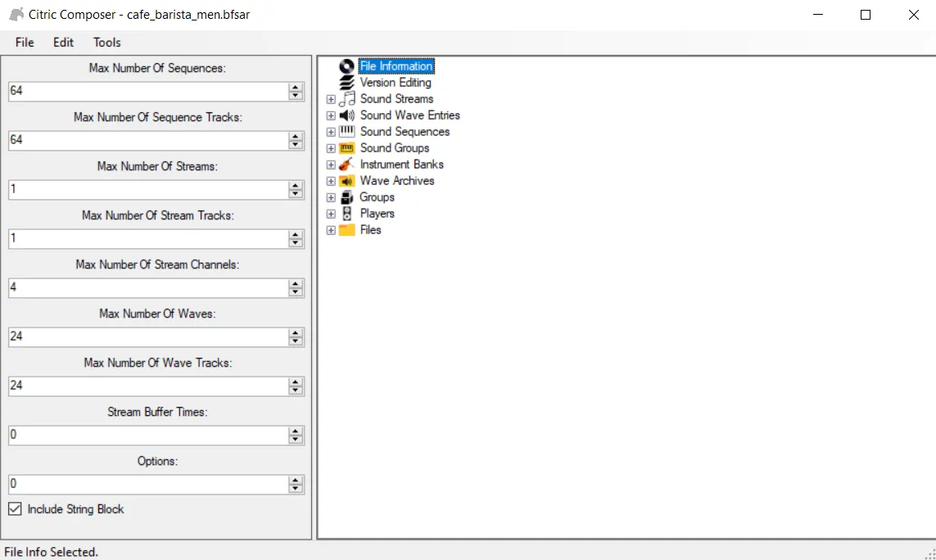
Task: Click the Instrument Banks violin icon
Action: pyautogui.click(x=346, y=165)
